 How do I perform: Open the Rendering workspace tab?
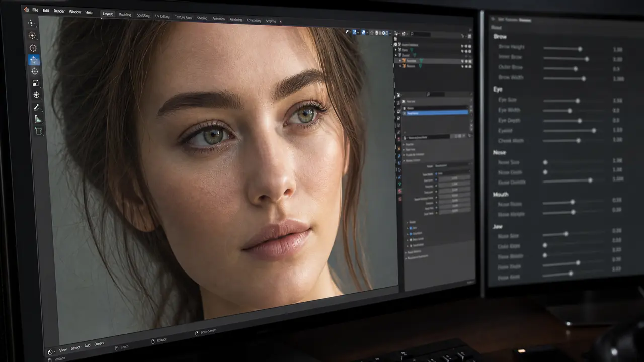pyautogui.click(x=235, y=20)
